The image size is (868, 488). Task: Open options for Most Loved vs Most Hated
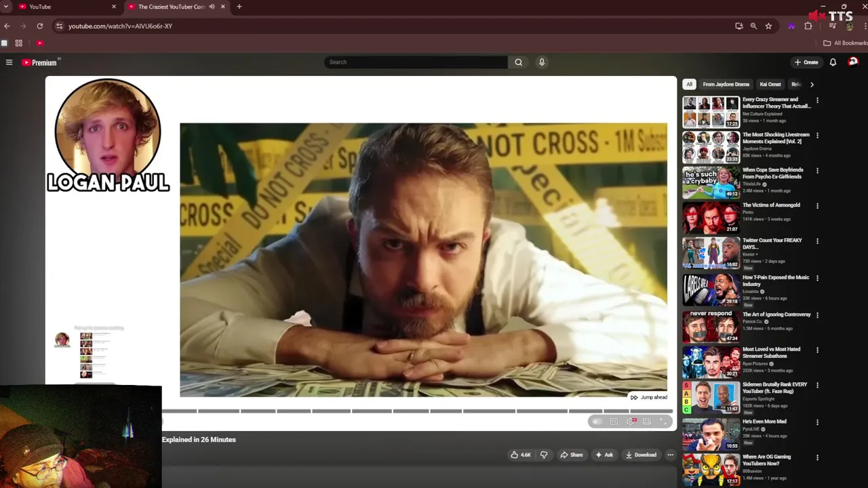[817, 350]
